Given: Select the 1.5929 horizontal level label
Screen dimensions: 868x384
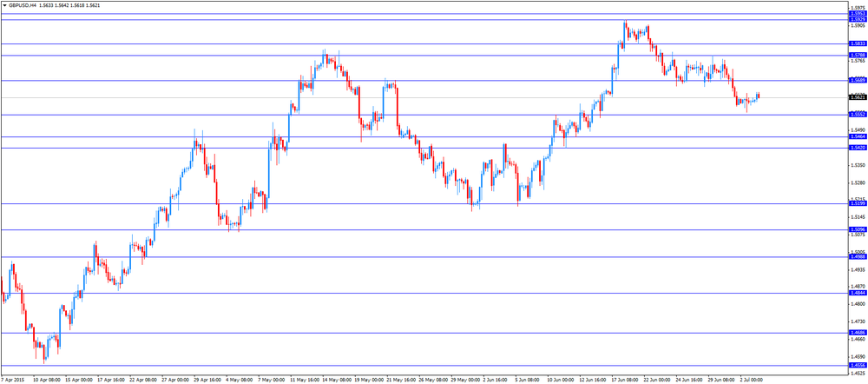Looking at the screenshot, I should 858,19.
